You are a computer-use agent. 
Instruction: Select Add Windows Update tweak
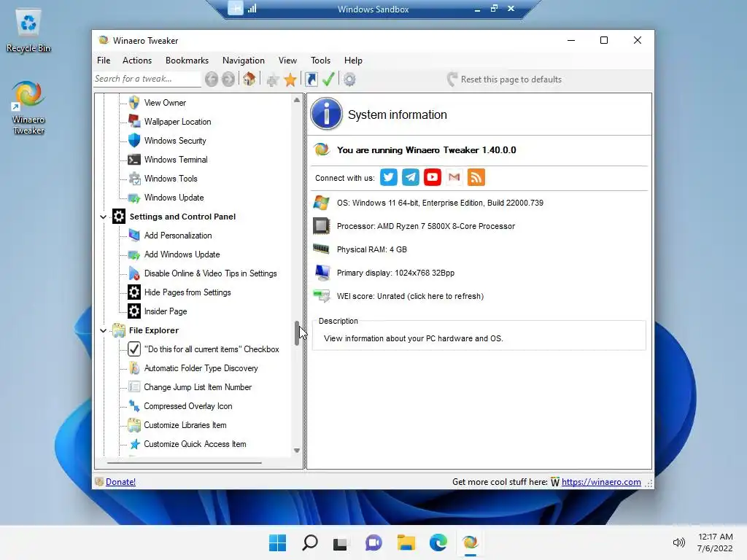[182, 254]
